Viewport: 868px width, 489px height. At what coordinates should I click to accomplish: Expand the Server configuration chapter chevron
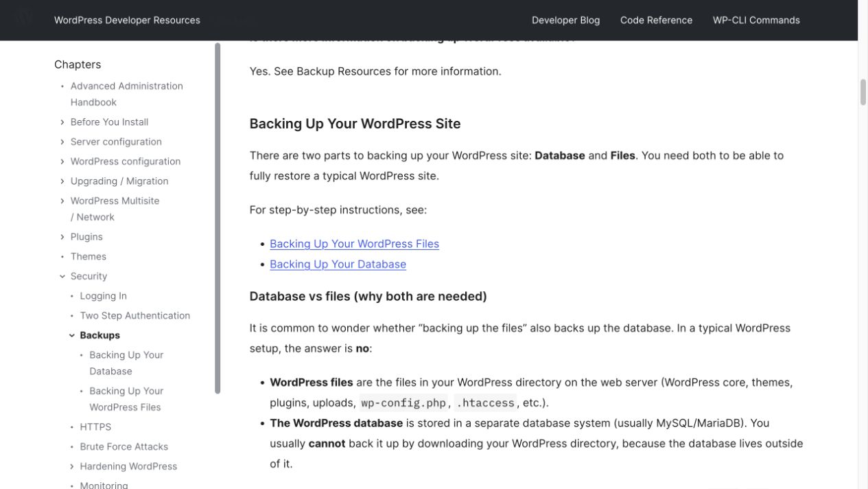(62, 142)
